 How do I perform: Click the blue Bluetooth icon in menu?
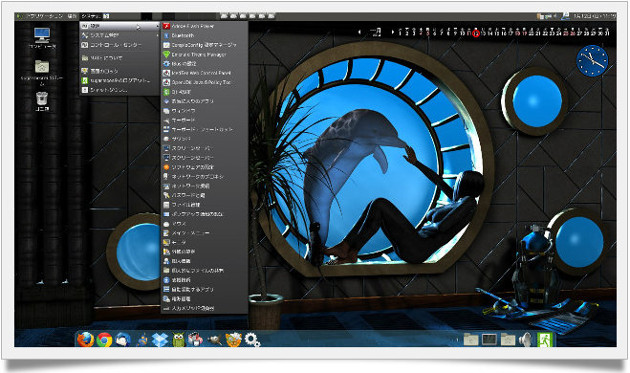[x=166, y=35]
